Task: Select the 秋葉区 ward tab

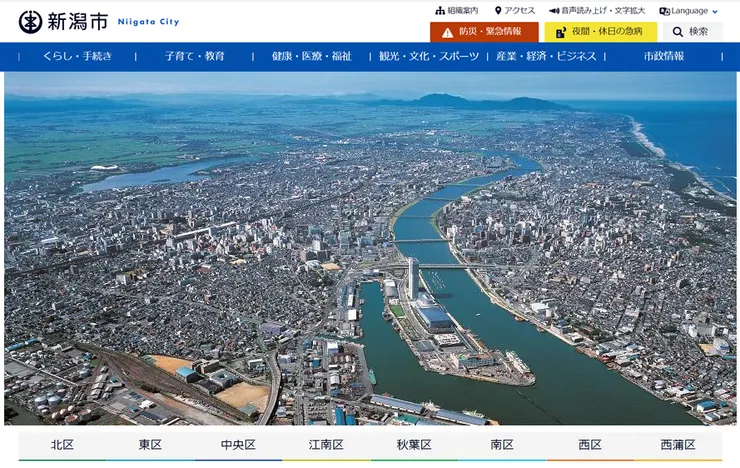Action: coord(414,445)
